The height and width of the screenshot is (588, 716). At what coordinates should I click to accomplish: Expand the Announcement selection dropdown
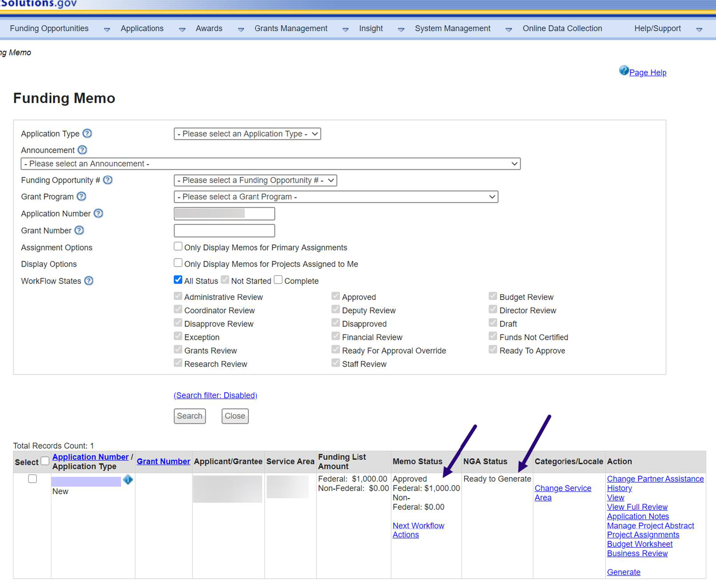click(270, 164)
